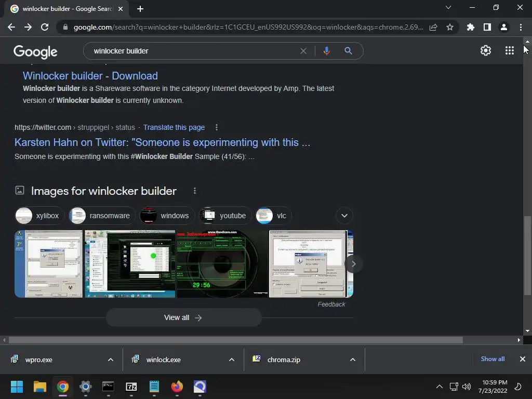Click Feedback under image results
Image resolution: width=532 pixels, height=399 pixels.
point(331,304)
